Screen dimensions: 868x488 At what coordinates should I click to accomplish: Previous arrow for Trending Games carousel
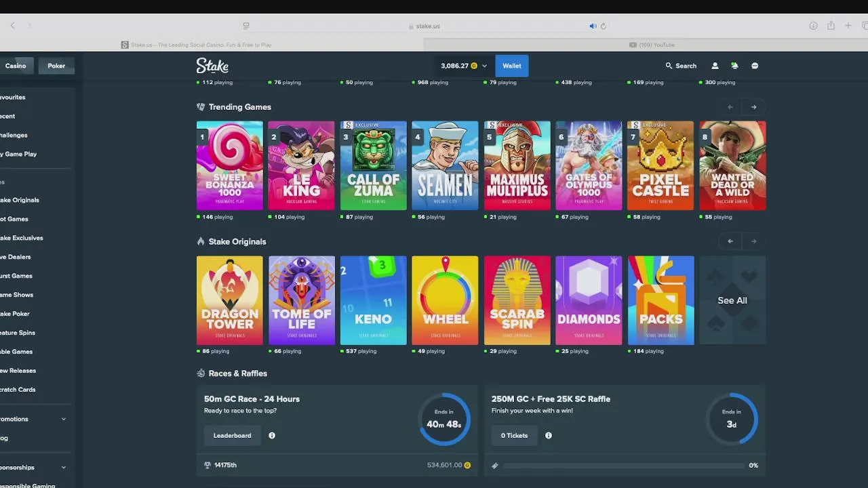tap(730, 107)
